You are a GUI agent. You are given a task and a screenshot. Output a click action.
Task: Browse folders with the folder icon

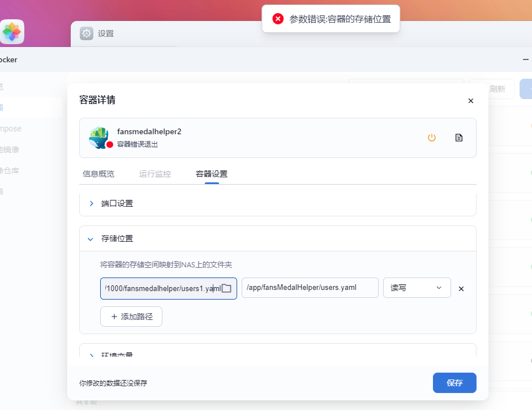click(x=226, y=288)
